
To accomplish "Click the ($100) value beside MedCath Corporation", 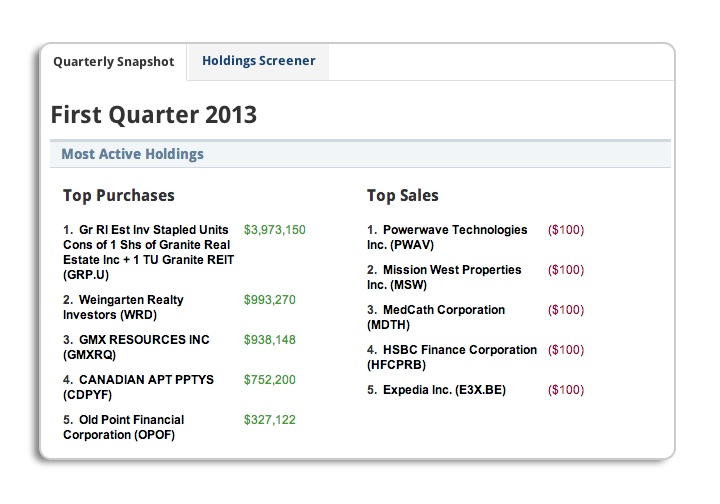I will click(566, 309).
